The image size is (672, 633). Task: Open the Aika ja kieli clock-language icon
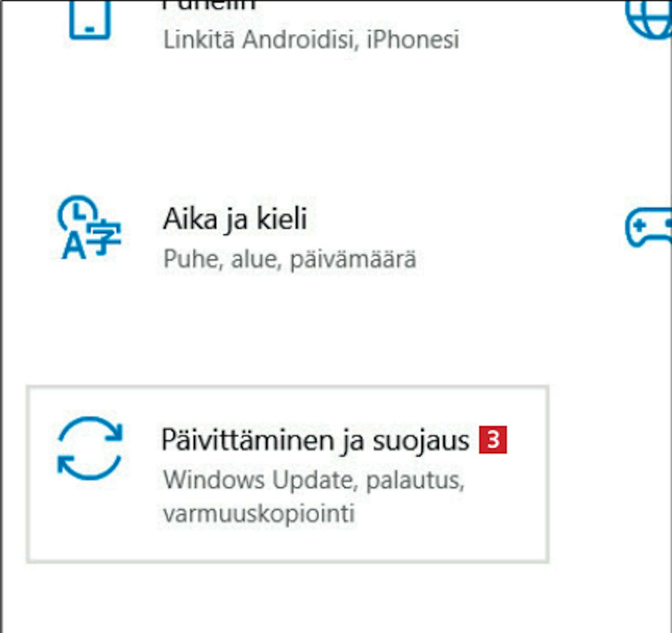(x=90, y=227)
